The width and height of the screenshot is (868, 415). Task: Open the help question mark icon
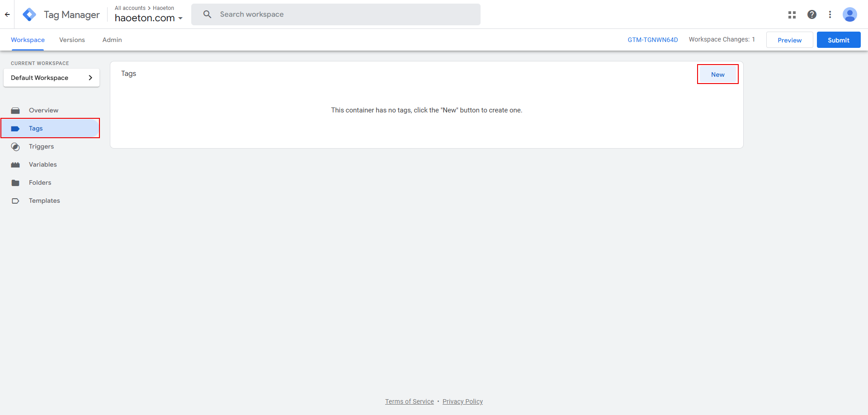(x=812, y=14)
